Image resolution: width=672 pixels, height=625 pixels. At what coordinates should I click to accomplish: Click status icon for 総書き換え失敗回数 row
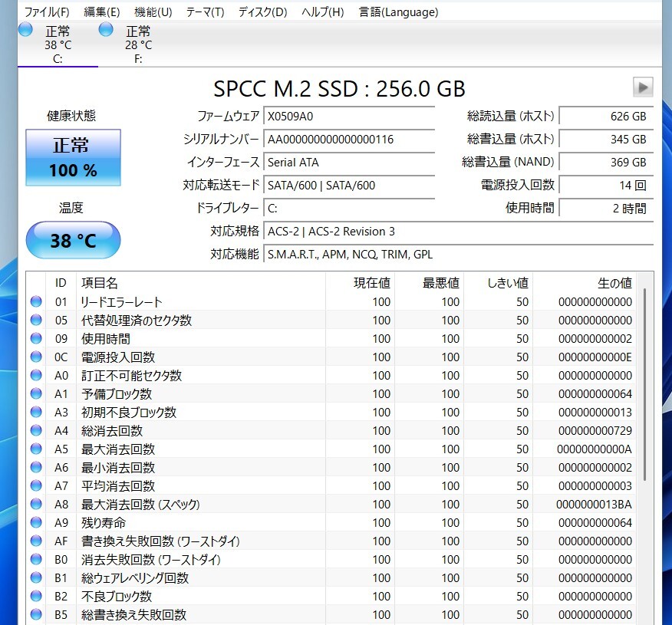coord(36,615)
